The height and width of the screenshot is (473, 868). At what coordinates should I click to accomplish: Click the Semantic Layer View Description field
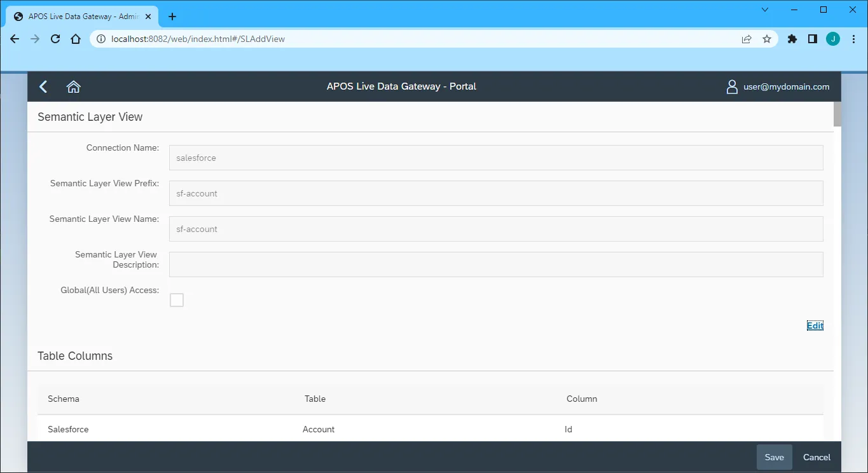(496, 264)
